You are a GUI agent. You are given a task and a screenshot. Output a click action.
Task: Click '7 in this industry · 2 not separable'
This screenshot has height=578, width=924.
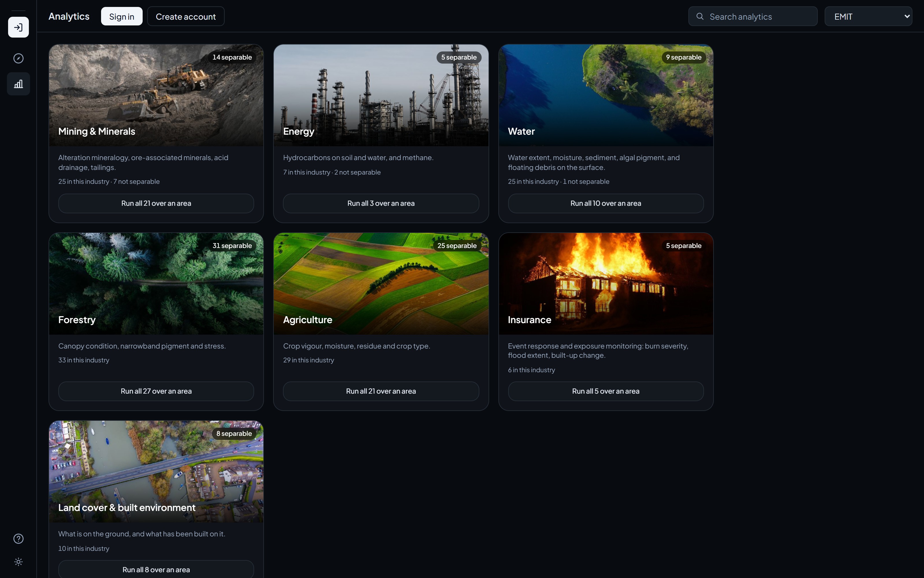pyautogui.click(x=332, y=173)
